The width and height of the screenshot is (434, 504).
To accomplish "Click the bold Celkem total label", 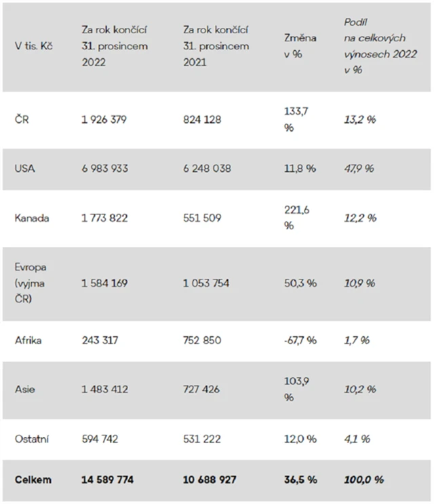I will coord(33,480).
